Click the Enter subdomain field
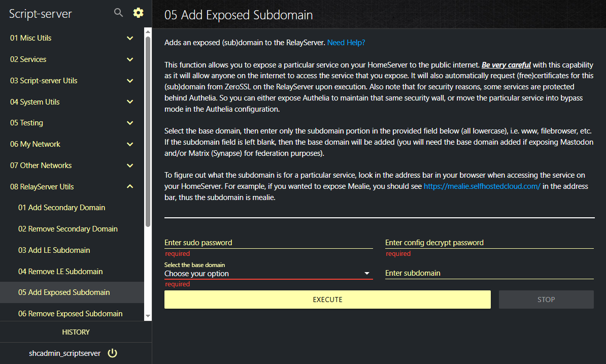 click(x=489, y=273)
